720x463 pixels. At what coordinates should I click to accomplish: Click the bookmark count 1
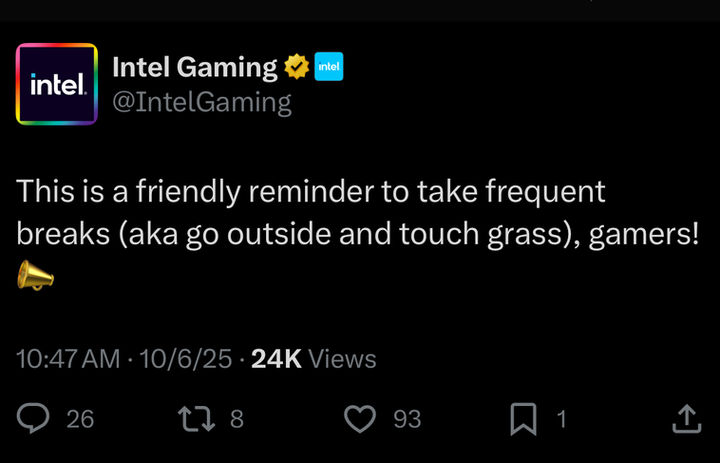[x=561, y=419]
